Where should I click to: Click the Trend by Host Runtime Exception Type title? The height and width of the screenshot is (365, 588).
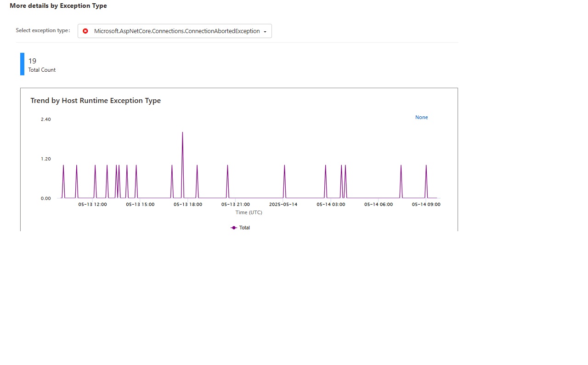pos(95,100)
